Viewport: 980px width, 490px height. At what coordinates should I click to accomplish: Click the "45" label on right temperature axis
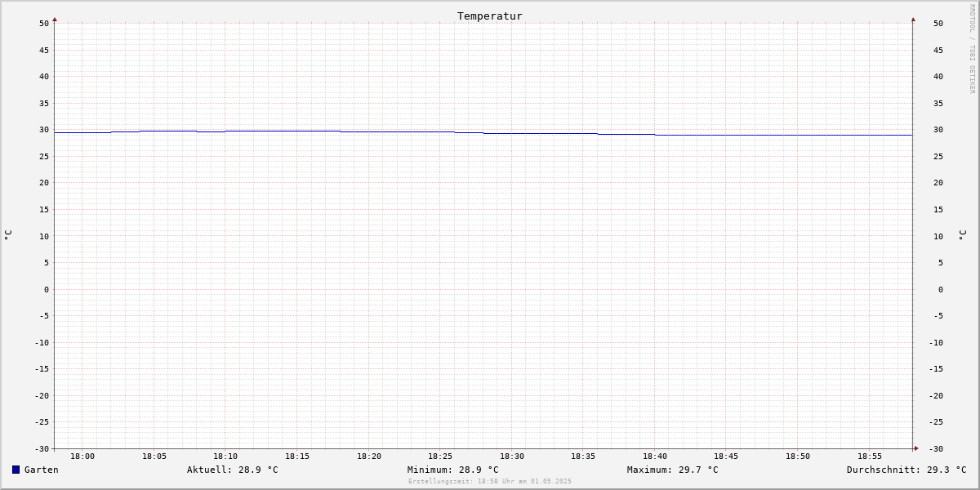click(x=938, y=50)
